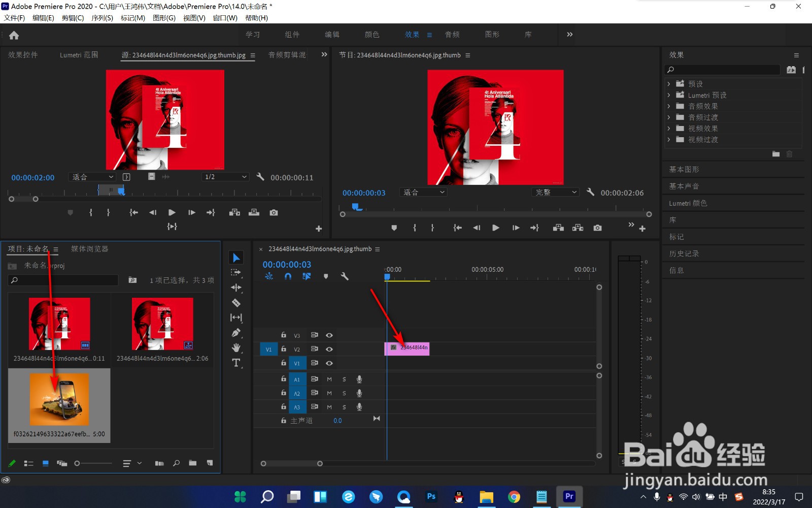Open Find in Project panel footer
The width and height of the screenshot is (812, 508).
point(176,463)
